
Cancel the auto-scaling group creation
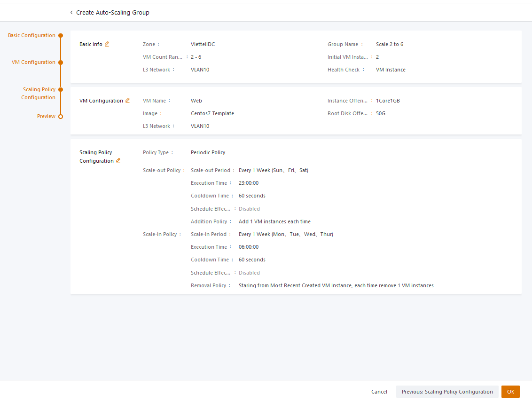coord(379,392)
